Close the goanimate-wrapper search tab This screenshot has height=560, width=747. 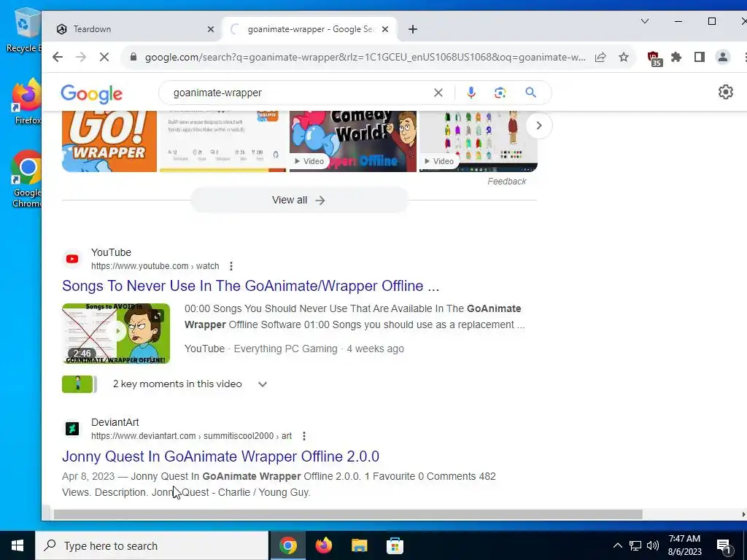tap(385, 29)
